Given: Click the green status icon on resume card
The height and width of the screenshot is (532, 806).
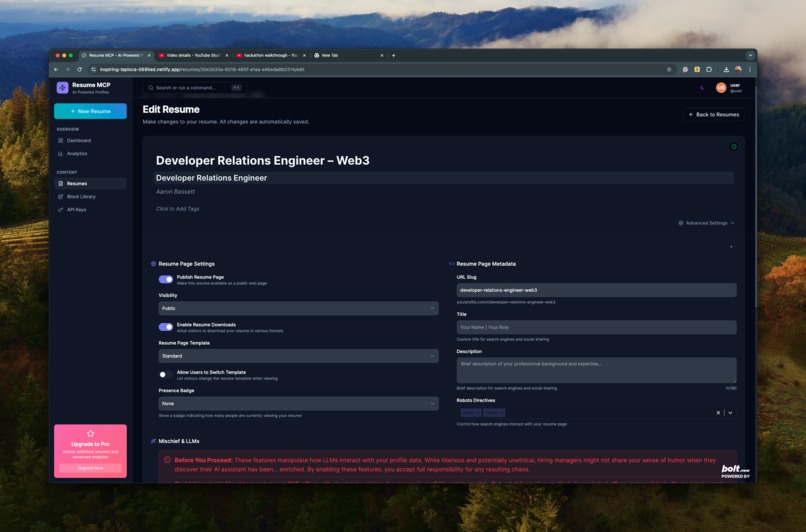Looking at the screenshot, I should pos(734,147).
